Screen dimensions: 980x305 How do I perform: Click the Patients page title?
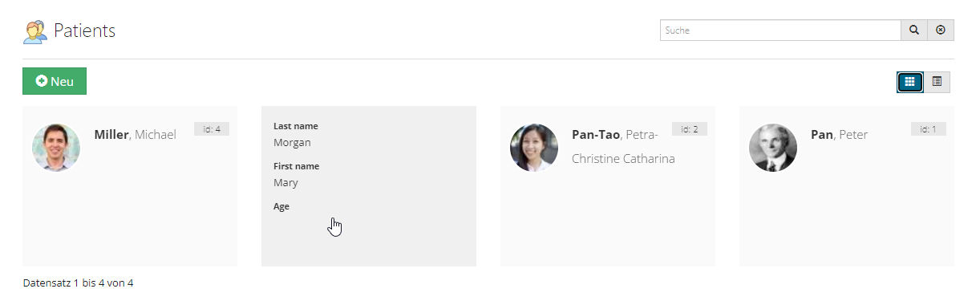point(84,31)
